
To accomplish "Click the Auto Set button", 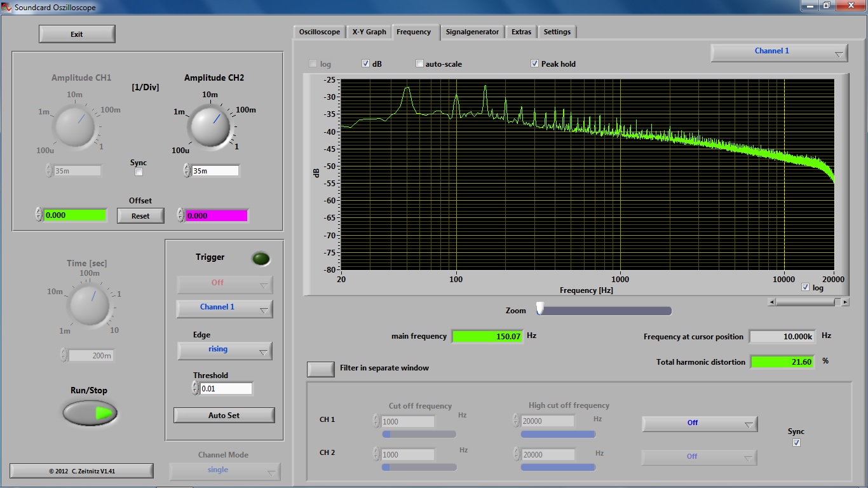I will tap(224, 416).
